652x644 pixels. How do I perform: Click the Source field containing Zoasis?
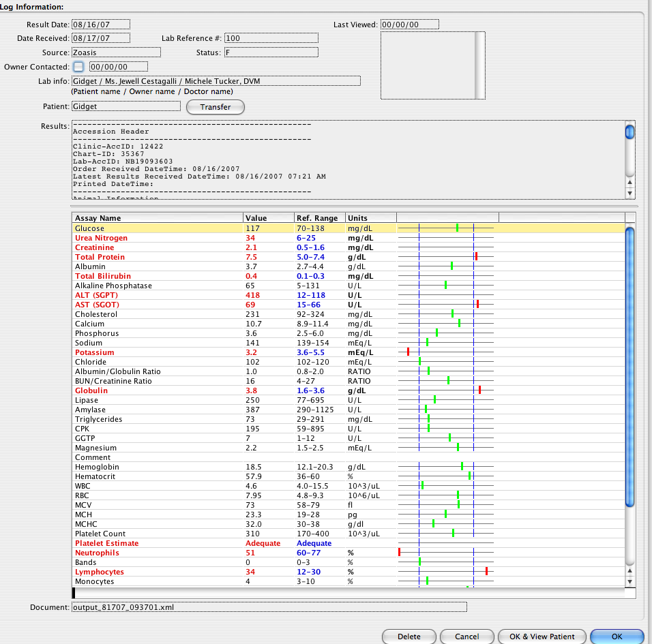(x=116, y=52)
